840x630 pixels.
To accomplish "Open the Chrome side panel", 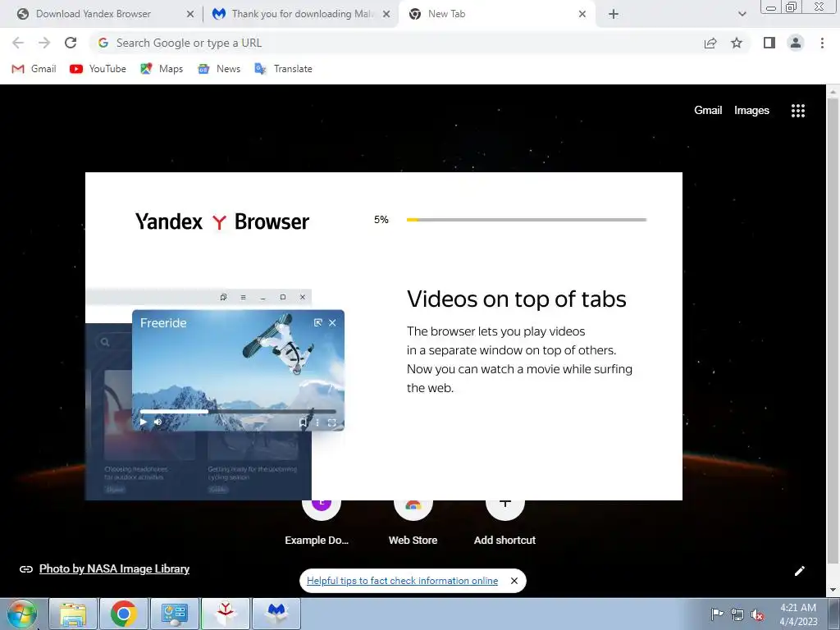I will (x=769, y=43).
